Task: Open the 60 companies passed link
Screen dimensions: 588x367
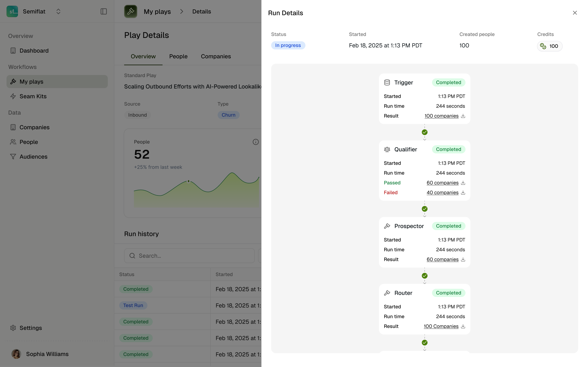Action: point(442,183)
